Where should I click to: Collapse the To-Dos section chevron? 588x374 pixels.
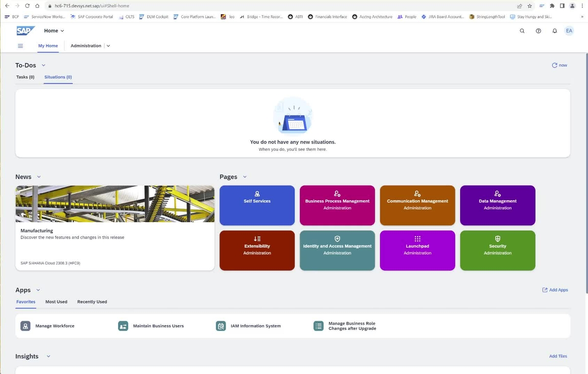coord(44,65)
